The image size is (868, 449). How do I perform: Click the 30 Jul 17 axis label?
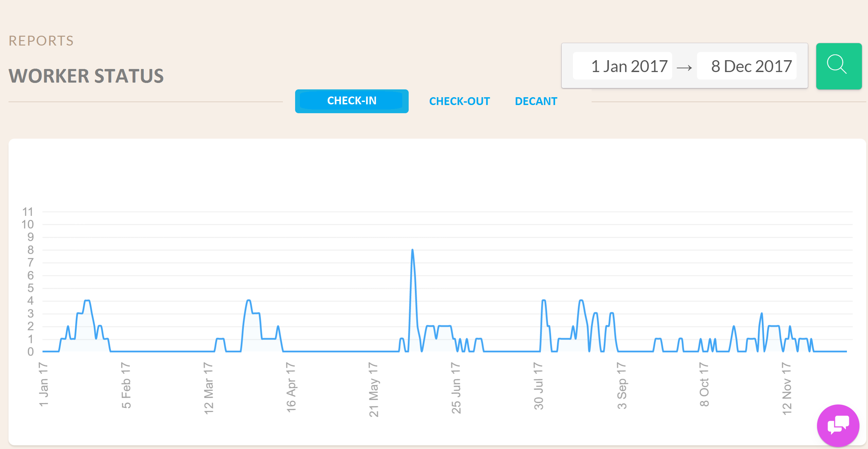(x=539, y=386)
